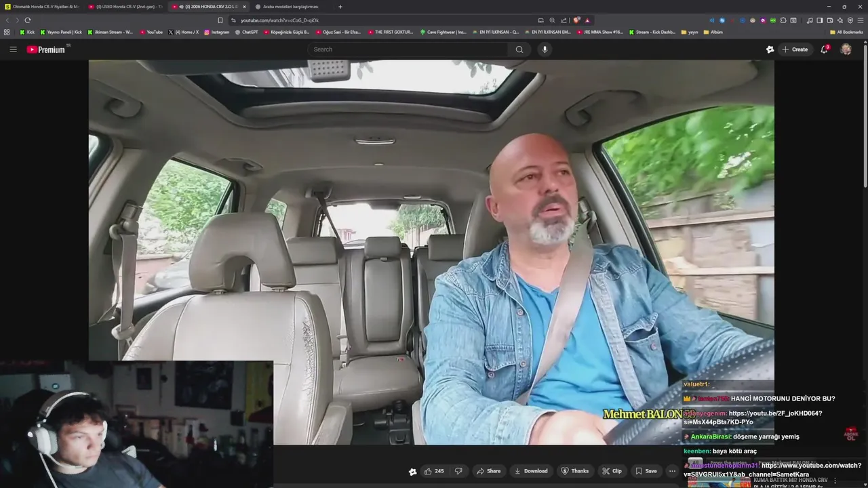Open Instagram bookmark

click(x=216, y=32)
